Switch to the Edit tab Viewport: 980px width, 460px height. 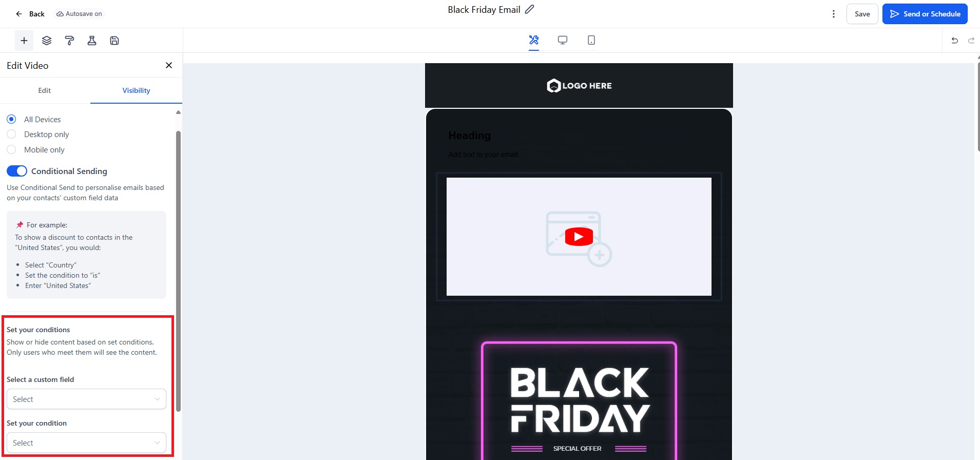point(45,90)
